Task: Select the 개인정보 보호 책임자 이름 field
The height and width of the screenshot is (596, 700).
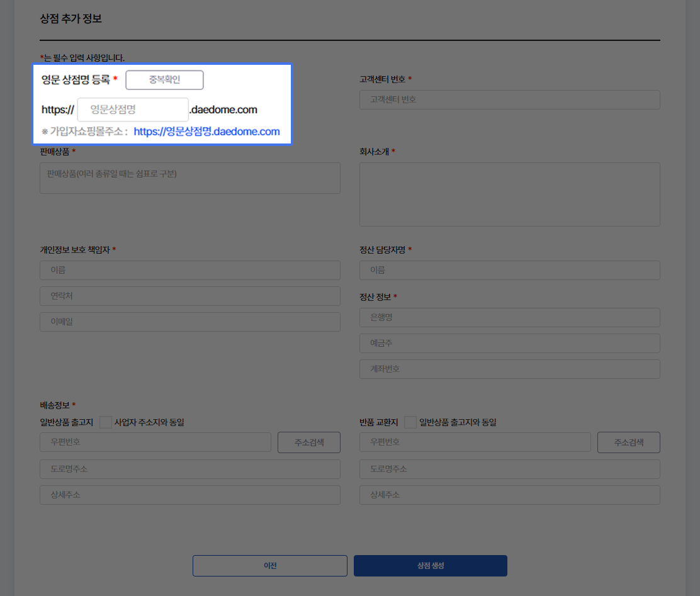Action: click(x=189, y=270)
